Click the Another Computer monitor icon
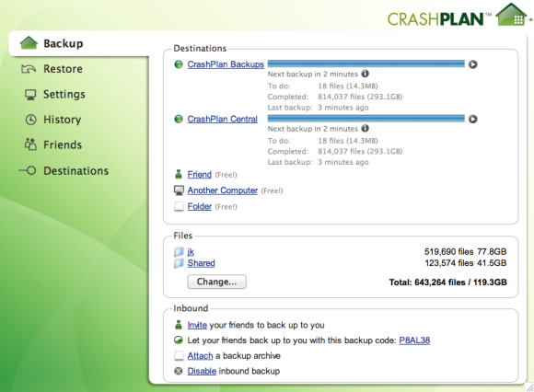The image size is (534, 392). pos(179,190)
